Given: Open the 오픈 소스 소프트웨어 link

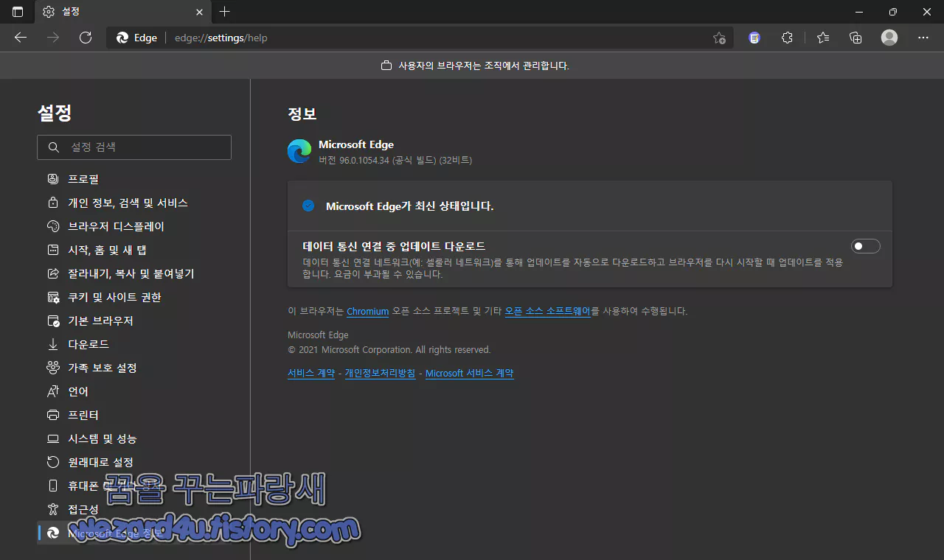Looking at the screenshot, I should click(x=548, y=312).
